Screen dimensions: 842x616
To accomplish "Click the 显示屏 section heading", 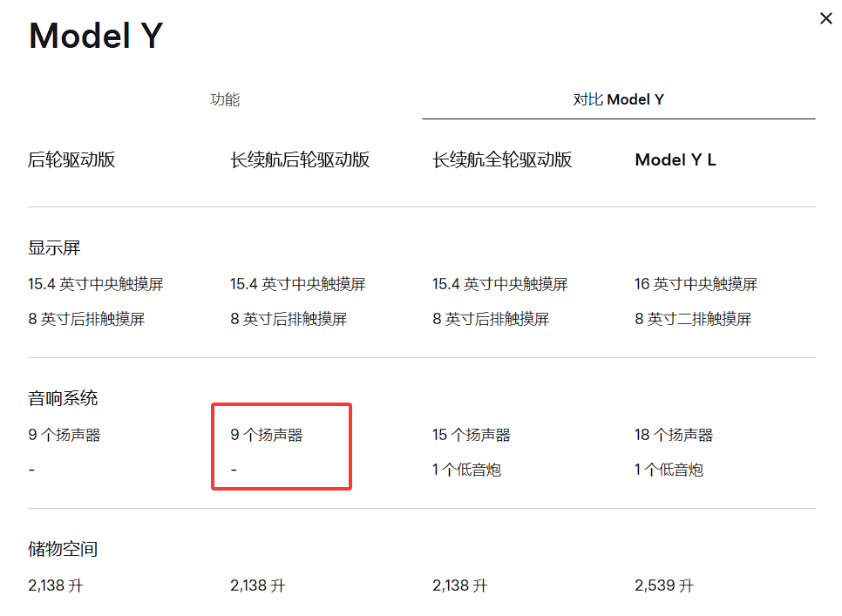I will (x=54, y=248).
